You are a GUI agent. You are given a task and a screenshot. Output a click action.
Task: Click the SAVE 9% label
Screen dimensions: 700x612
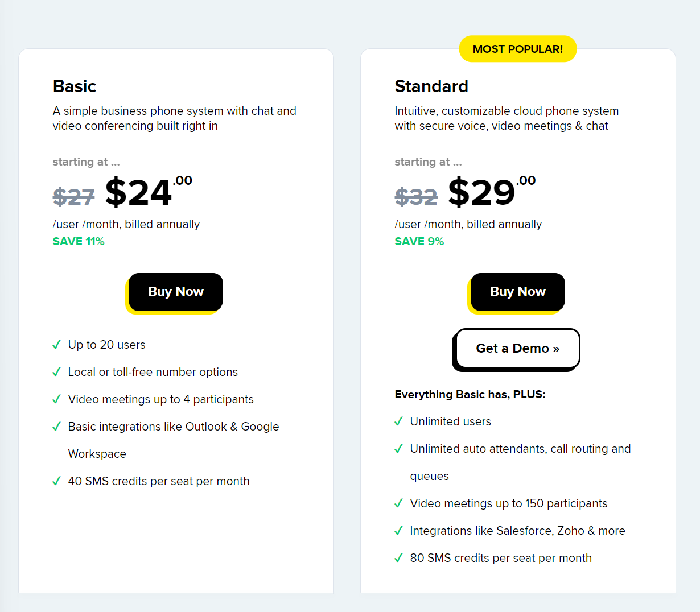419,241
